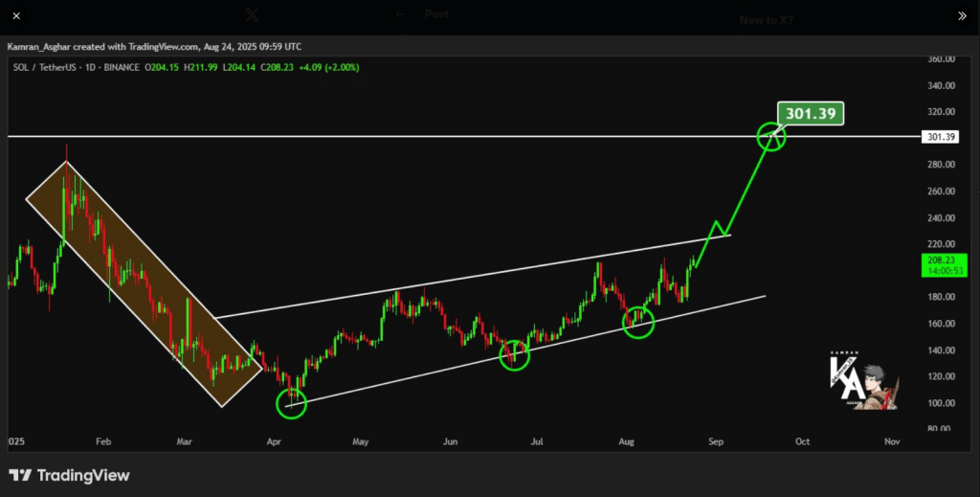This screenshot has width=980, height=497.
Task: Click the 'New to X?' heading
Action: pyautogui.click(x=766, y=19)
